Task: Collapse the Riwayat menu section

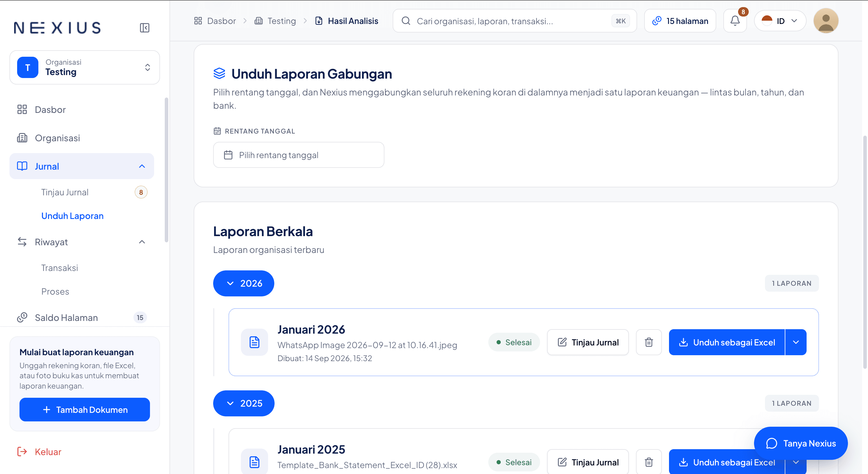Action: click(x=142, y=242)
